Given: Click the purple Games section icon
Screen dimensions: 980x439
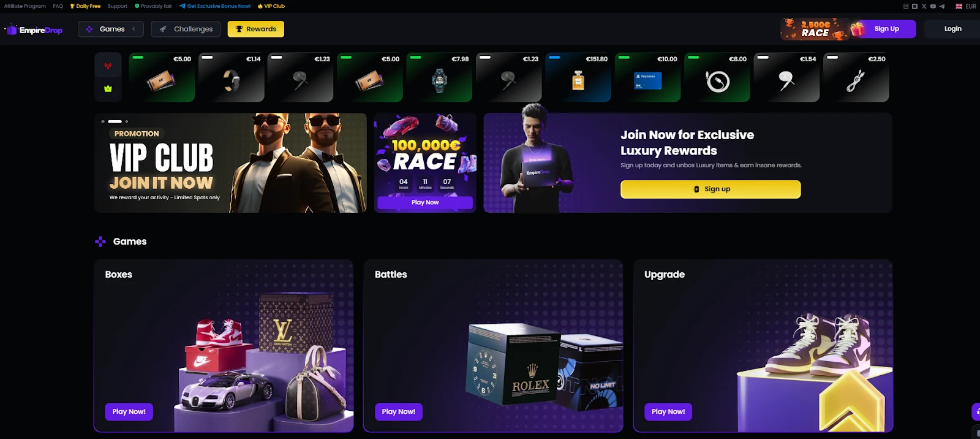Looking at the screenshot, I should (100, 242).
